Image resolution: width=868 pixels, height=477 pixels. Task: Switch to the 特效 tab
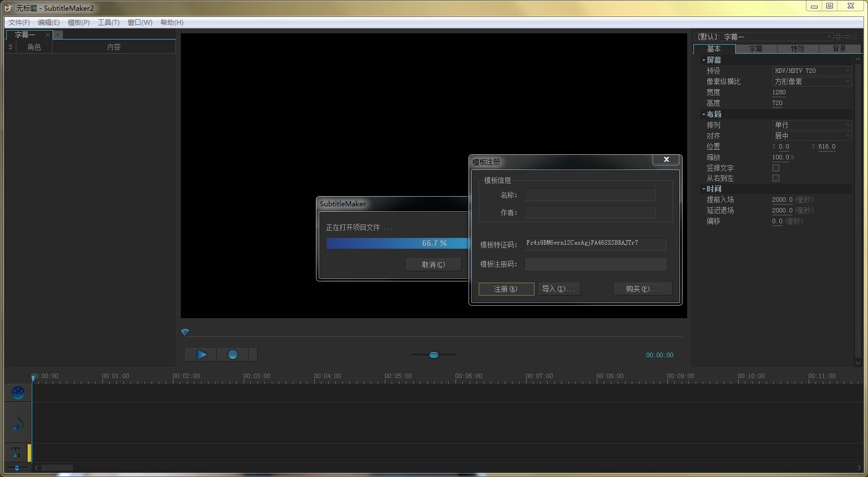click(x=797, y=49)
